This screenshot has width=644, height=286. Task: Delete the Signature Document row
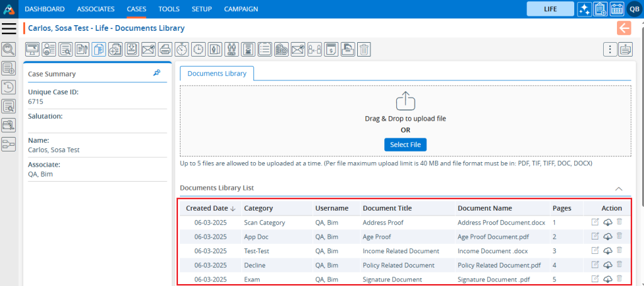(x=619, y=278)
